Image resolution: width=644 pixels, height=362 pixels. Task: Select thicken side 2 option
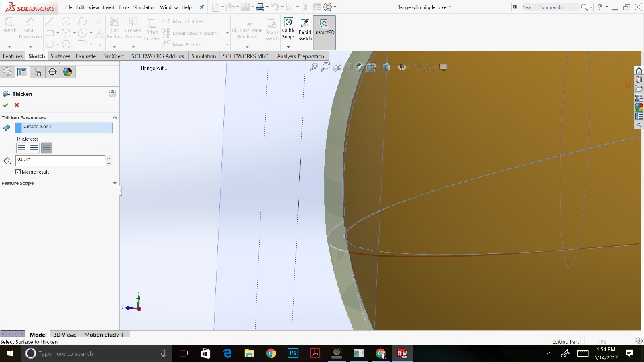46,147
